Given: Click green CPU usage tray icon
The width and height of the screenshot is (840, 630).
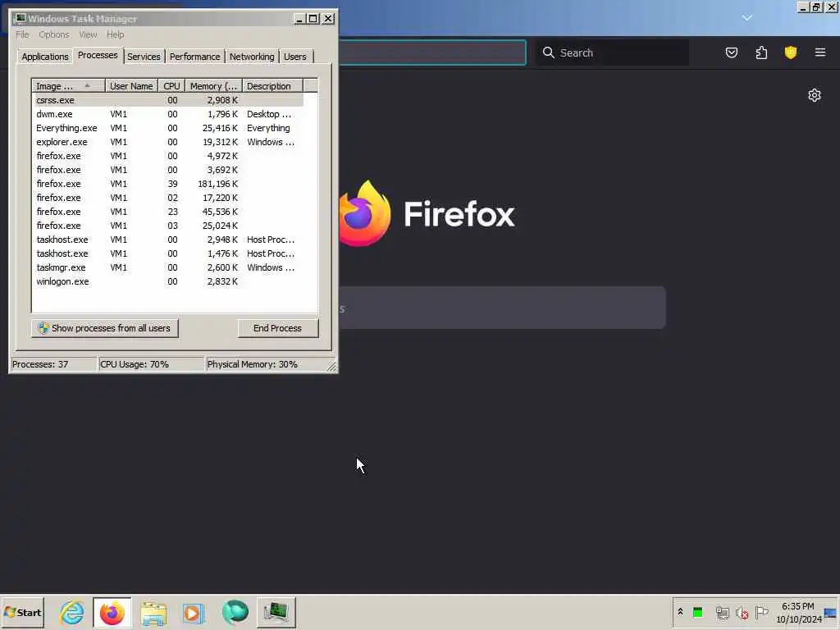Looking at the screenshot, I should pyautogui.click(x=697, y=612).
